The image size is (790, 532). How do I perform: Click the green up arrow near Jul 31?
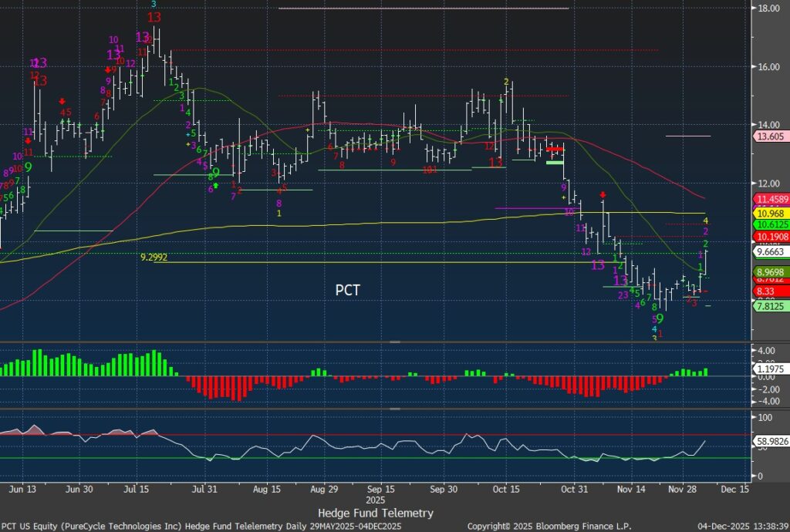[216, 185]
